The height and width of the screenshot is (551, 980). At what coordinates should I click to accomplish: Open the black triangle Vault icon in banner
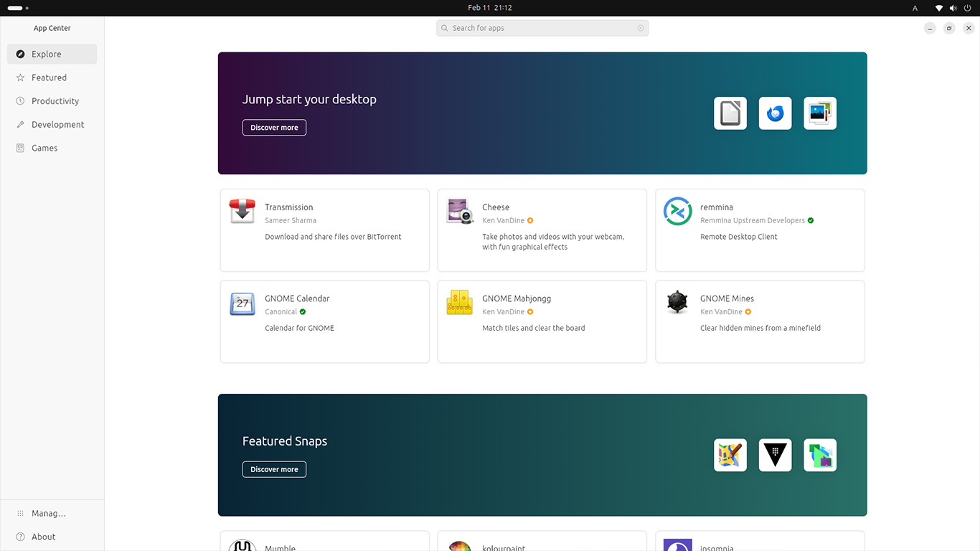(x=775, y=455)
